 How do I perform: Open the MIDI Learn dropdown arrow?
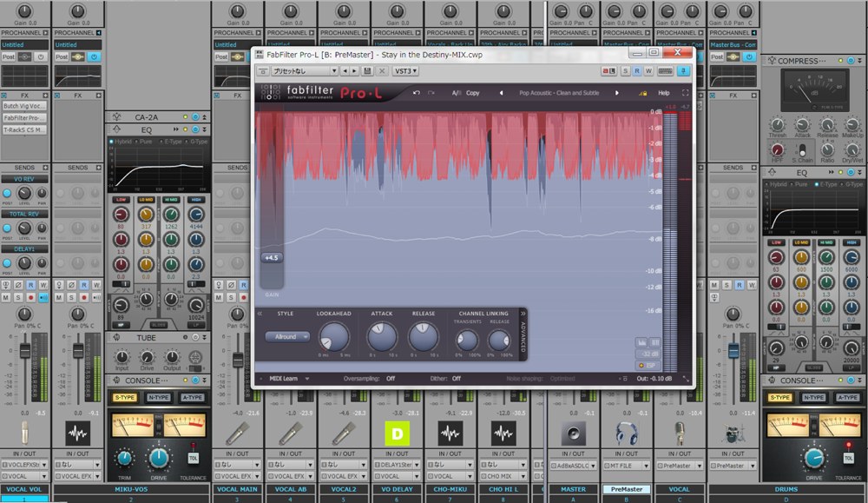pos(306,379)
